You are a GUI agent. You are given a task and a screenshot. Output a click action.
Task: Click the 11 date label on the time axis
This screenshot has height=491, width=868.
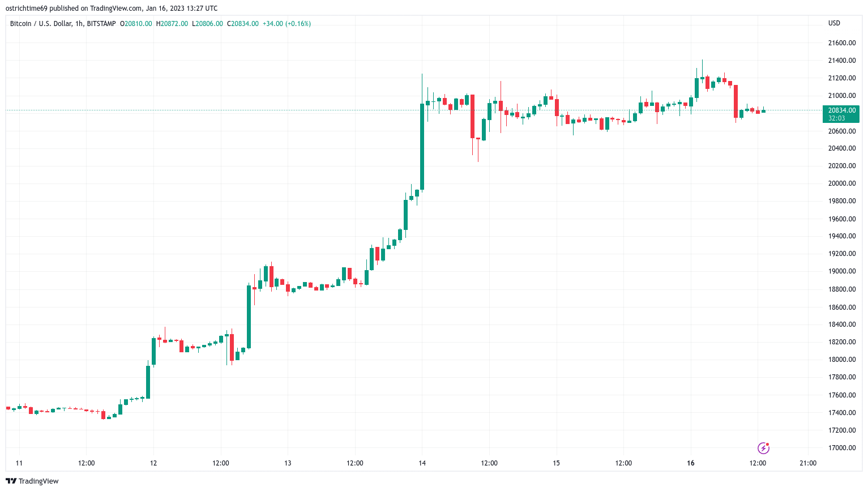(19, 463)
